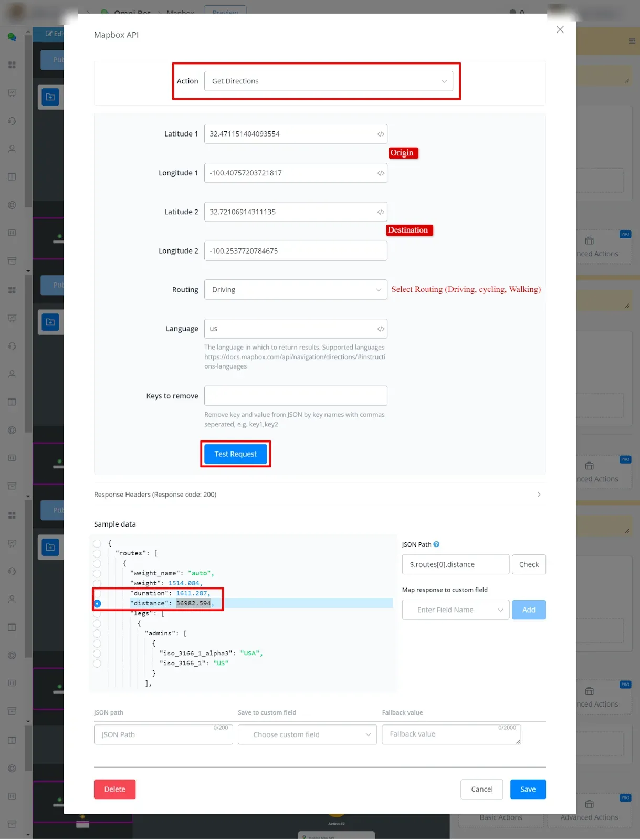Click the Sample data heading
Image resolution: width=640 pixels, height=840 pixels.
click(115, 524)
